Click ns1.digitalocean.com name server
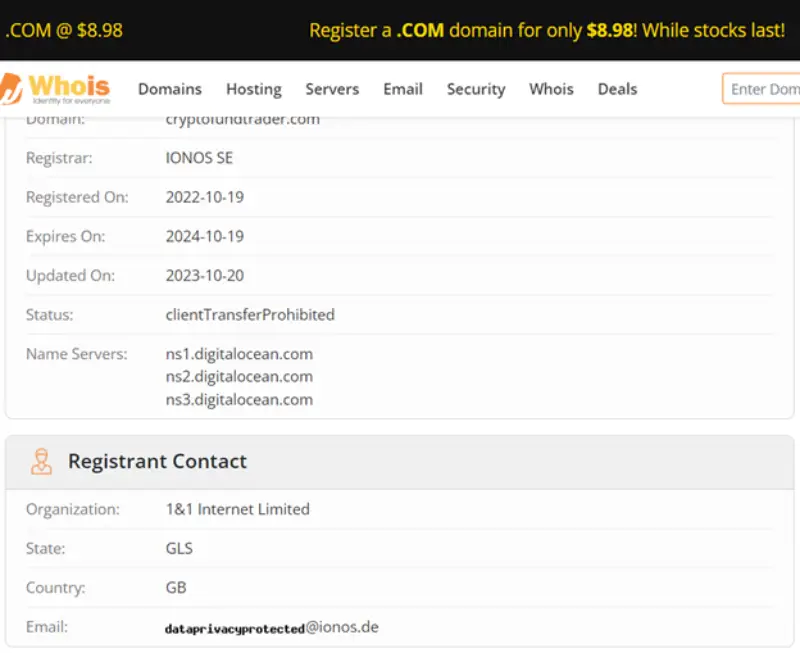This screenshot has width=800, height=653. click(239, 354)
